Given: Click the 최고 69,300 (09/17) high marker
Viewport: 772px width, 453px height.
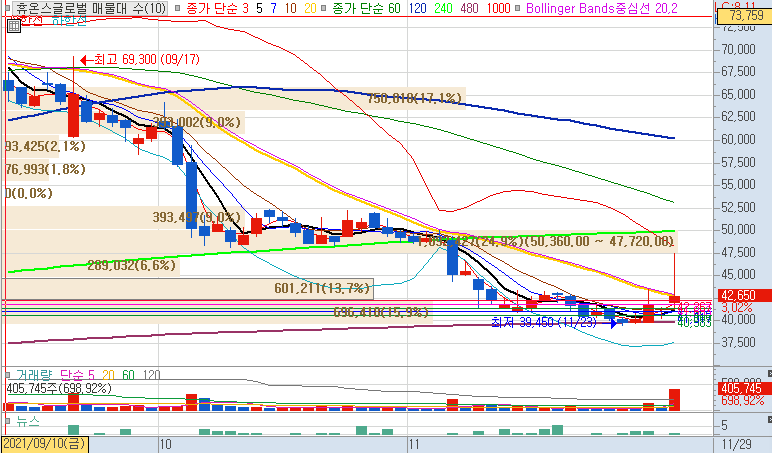Looking at the screenshot, I should [140, 60].
